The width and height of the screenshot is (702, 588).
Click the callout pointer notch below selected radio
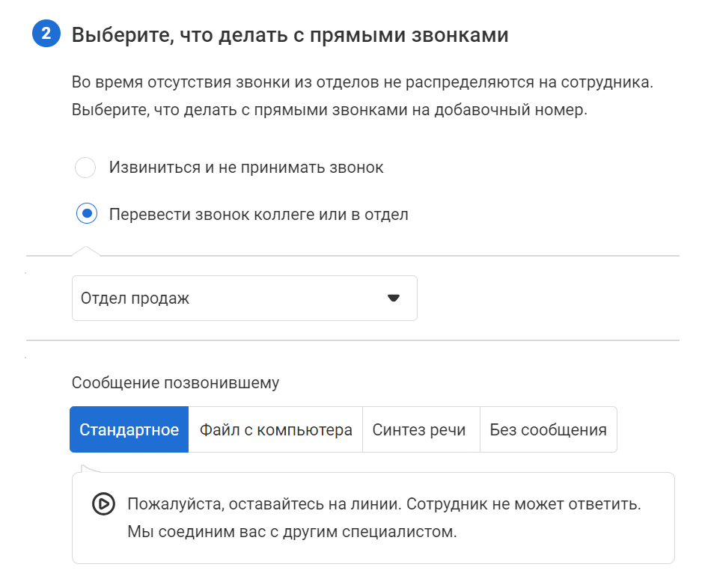tap(86, 251)
